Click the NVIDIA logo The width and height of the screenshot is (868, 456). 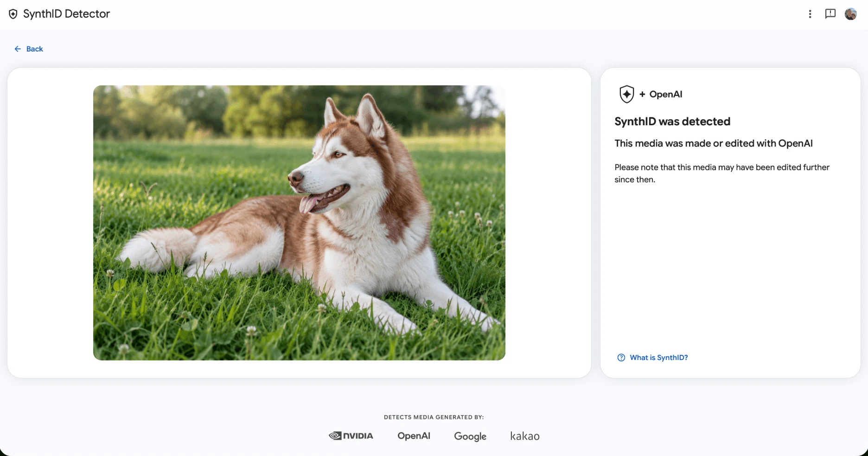coord(351,436)
